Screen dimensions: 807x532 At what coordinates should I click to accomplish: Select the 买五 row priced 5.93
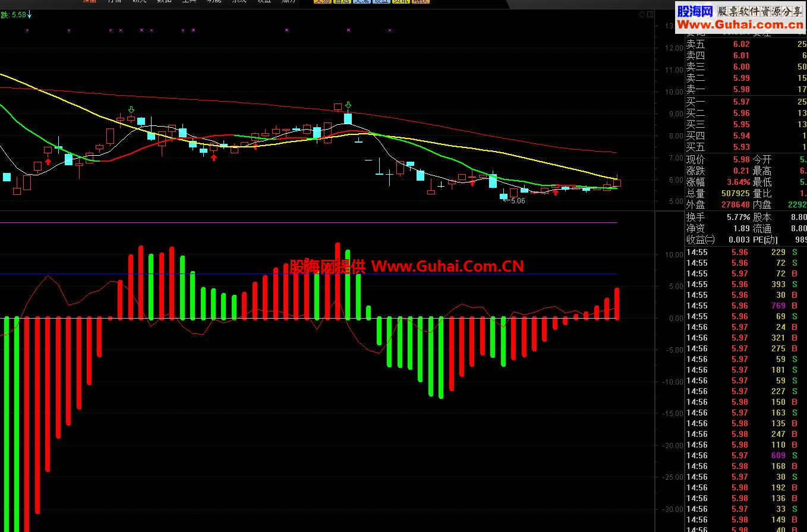pyautogui.click(x=746, y=147)
